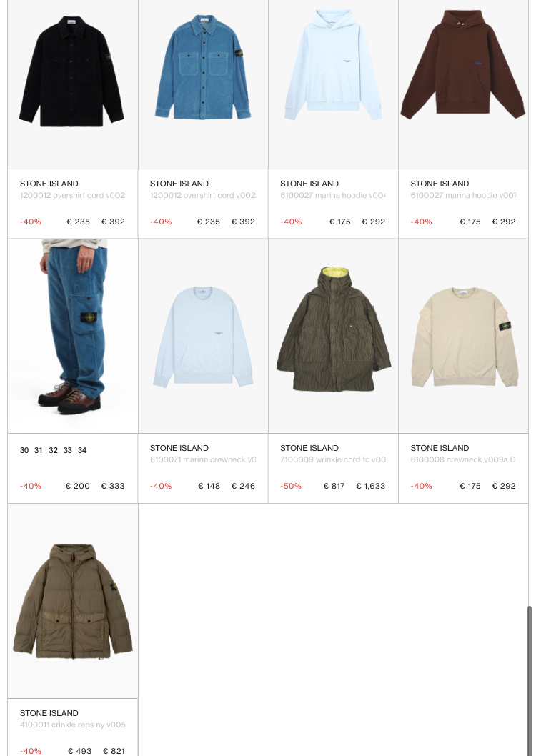Select size 32 for the cargo pants
This screenshot has width=536, height=756.
pos(53,450)
